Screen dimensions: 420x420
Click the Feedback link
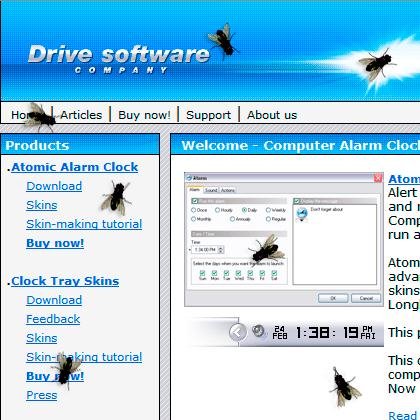tap(53, 319)
